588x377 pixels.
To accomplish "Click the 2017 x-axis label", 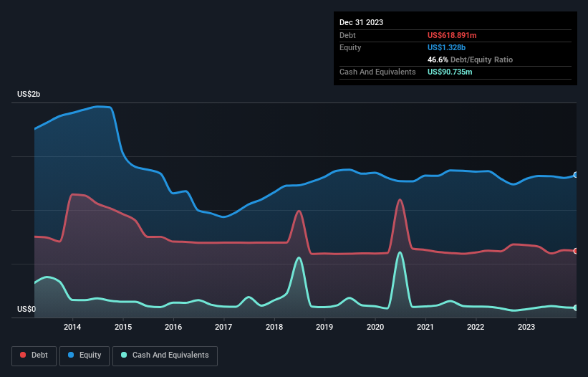I will pos(223,327).
